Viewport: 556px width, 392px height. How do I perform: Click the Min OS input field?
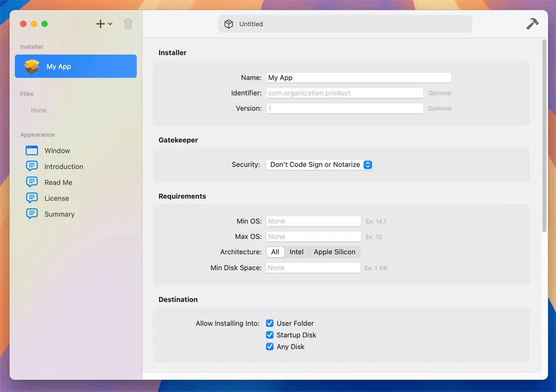tap(313, 221)
